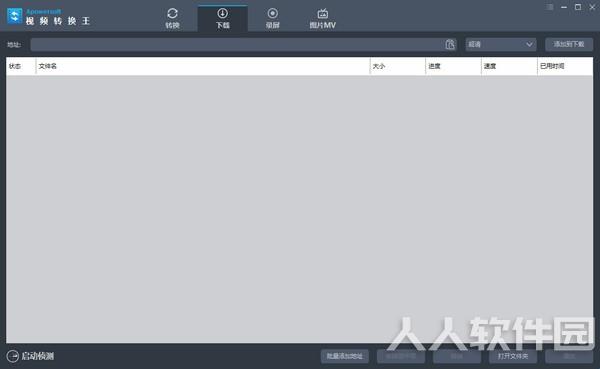Close the application window

tap(592, 7)
